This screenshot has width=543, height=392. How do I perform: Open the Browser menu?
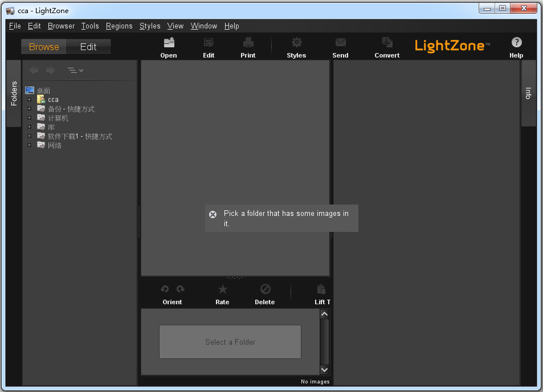tap(62, 26)
